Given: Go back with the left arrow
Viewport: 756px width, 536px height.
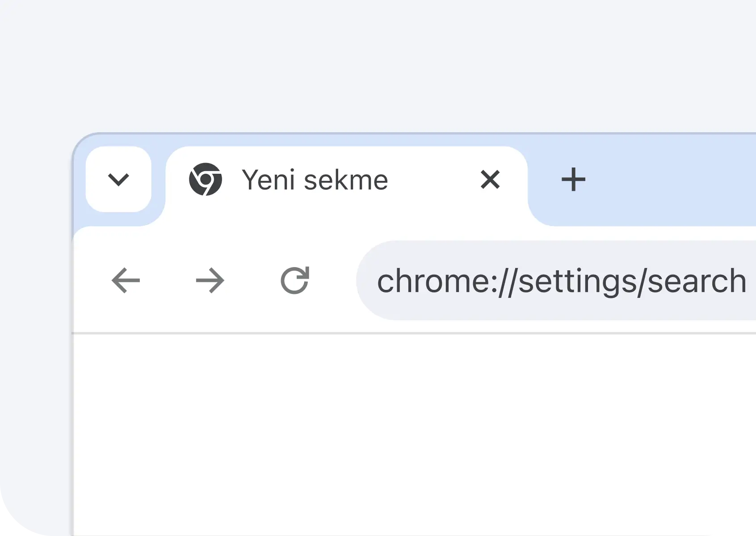Looking at the screenshot, I should [126, 281].
